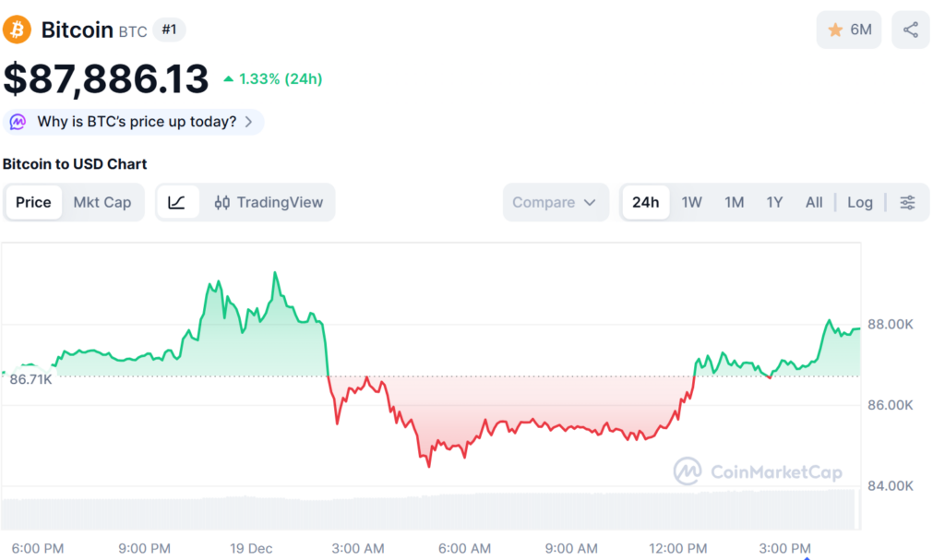The width and height of the screenshot is (945, 560).
Task: Expand the 'Why is BTC's price up today?' chevron
Action: click(249, 122)
